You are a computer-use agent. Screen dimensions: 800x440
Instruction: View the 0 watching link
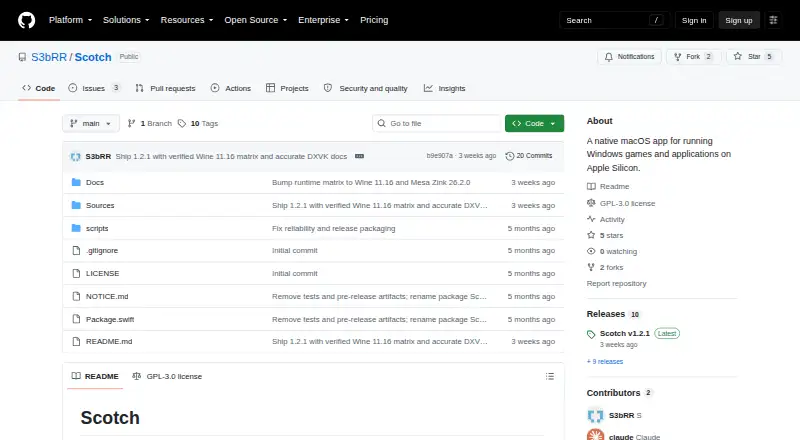(612, 252)
